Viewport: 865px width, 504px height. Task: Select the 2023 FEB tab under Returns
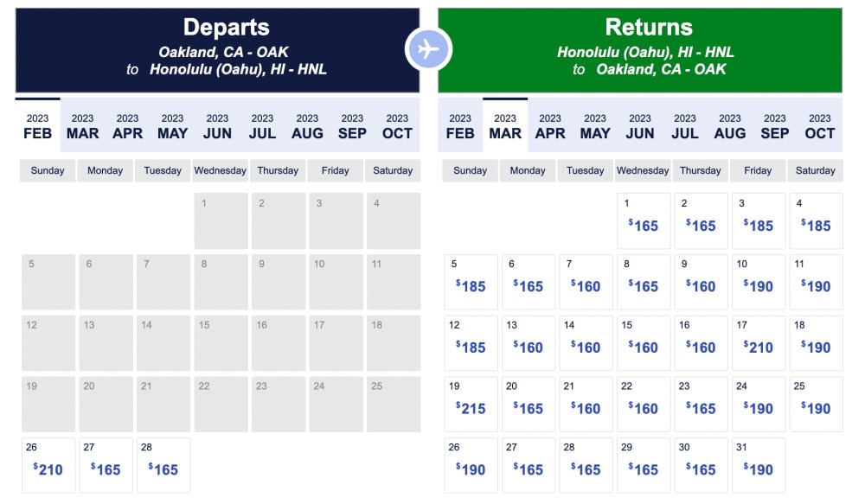460,126
